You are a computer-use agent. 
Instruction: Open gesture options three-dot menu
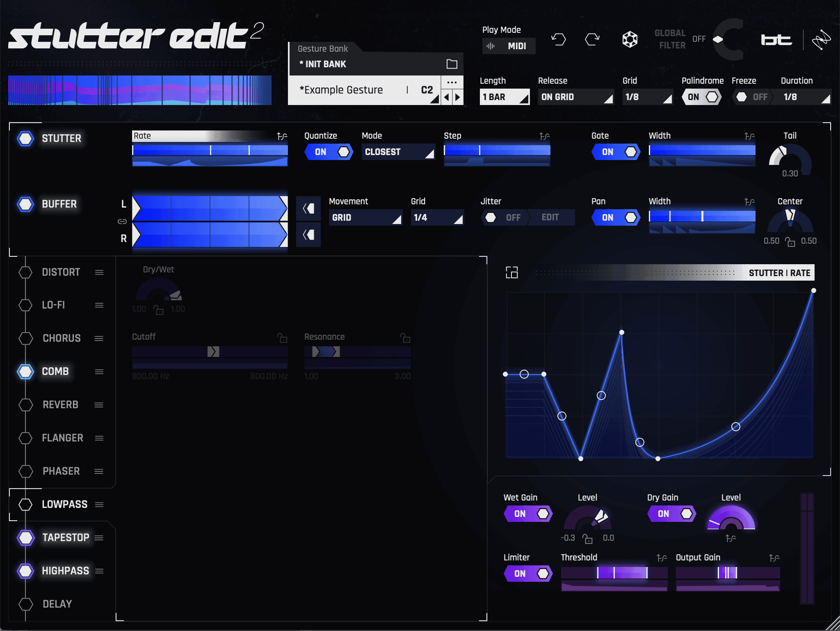452,82
